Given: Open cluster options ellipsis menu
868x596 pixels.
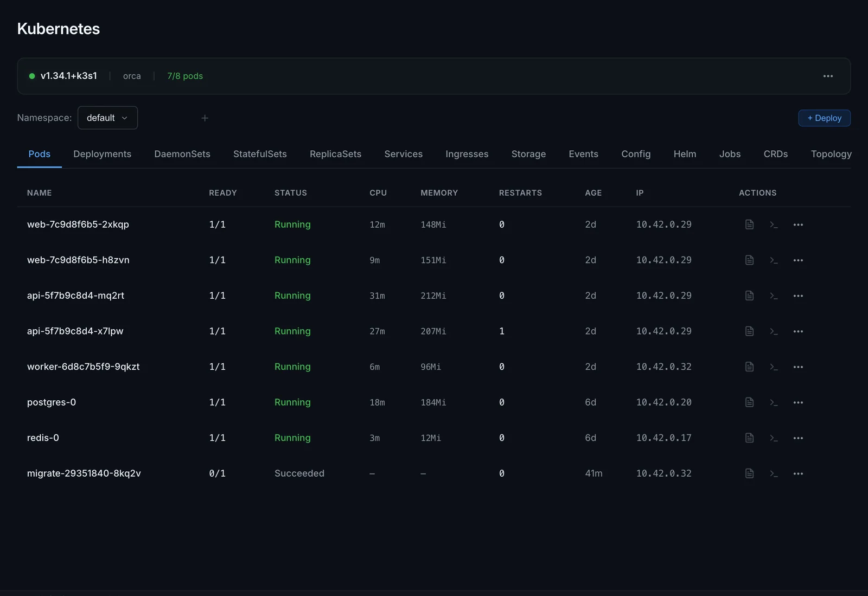Looking at the screenshot, I should pyautogui.click(x=828, y=76).
